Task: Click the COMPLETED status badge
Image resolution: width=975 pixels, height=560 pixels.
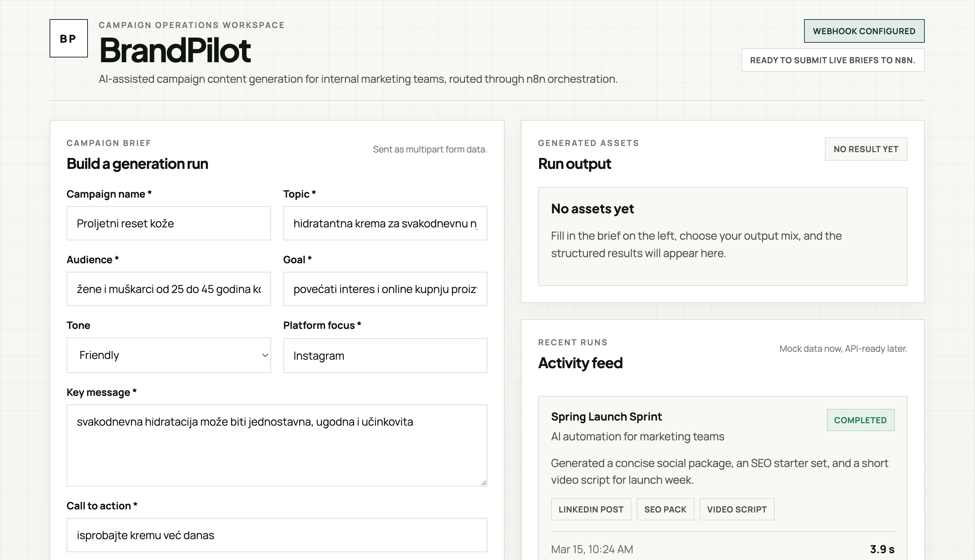Action: pyautogui.click(x=861, y=420)
